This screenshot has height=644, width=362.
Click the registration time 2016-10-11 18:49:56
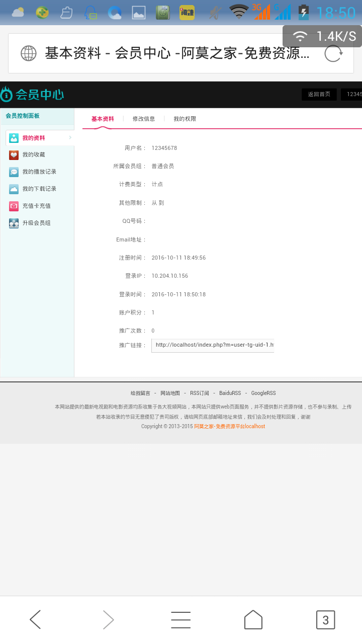[x=178, y=258]
